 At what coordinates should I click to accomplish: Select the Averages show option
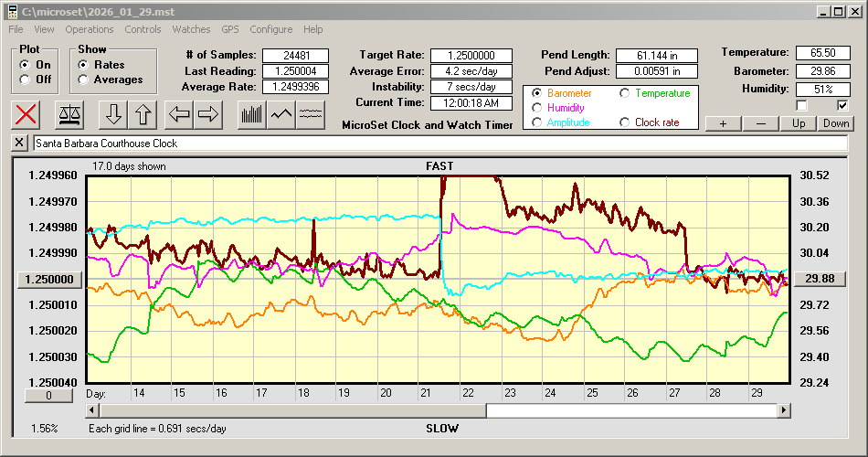84,80
